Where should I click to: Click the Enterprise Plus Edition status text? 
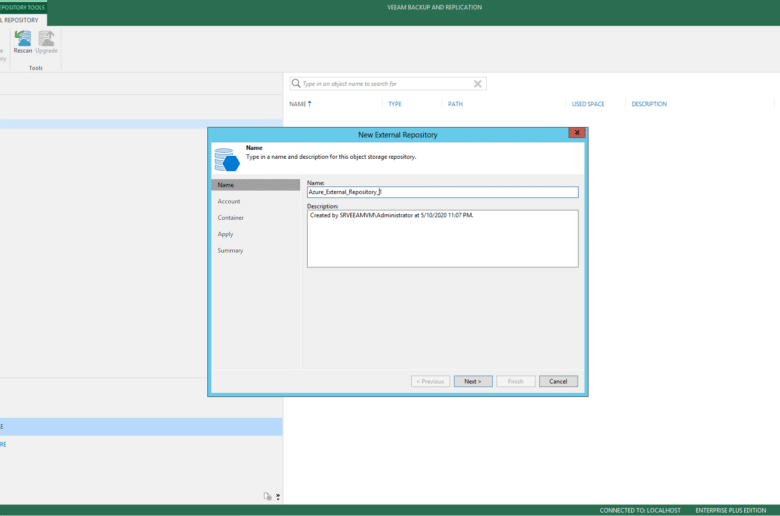point(730,510)
